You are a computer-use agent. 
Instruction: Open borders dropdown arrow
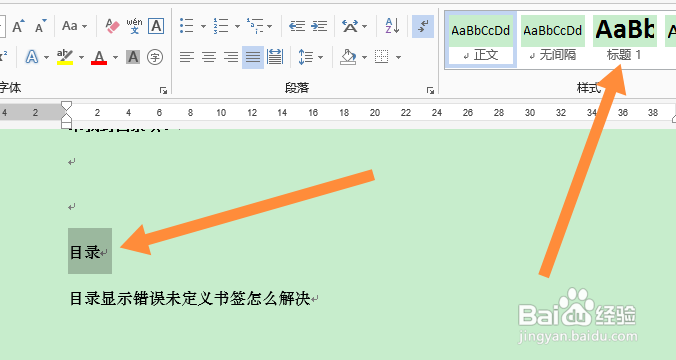tap(398, 57)
